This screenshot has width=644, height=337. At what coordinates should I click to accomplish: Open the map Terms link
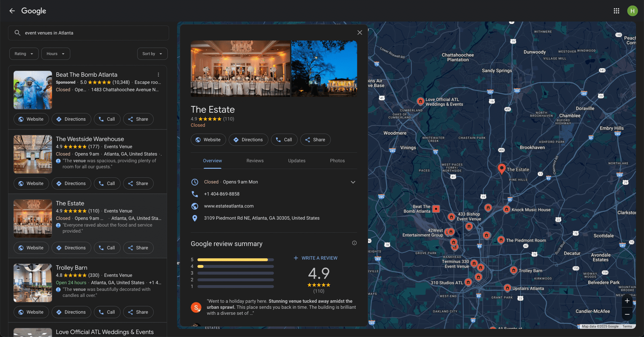[x=627, y=327]
